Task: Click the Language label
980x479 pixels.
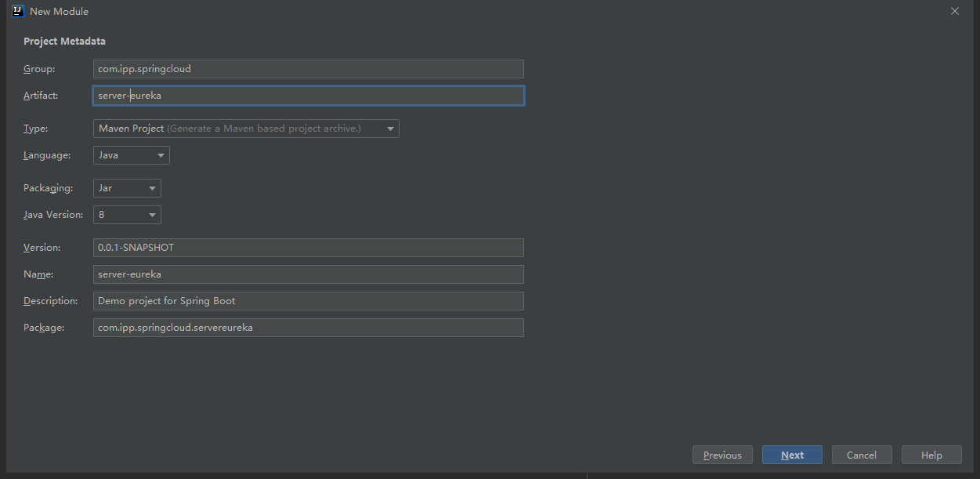Action: click(x=47, y=155)
